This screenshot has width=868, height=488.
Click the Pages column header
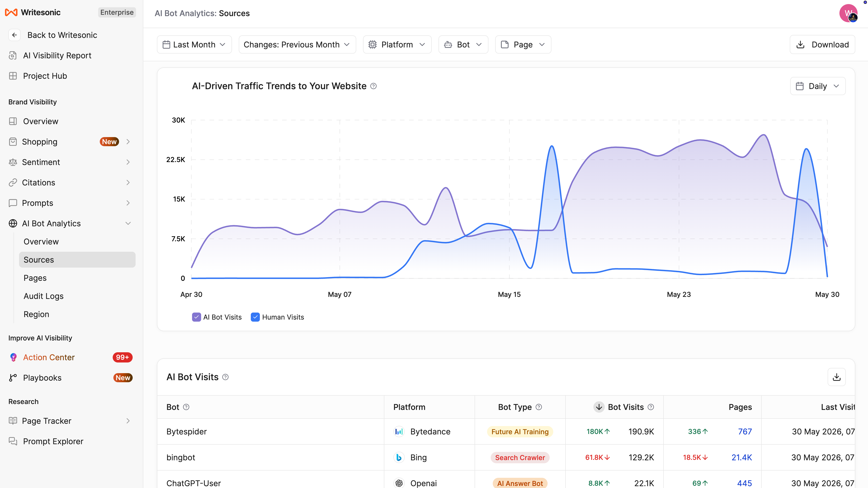tap(740, 407)
